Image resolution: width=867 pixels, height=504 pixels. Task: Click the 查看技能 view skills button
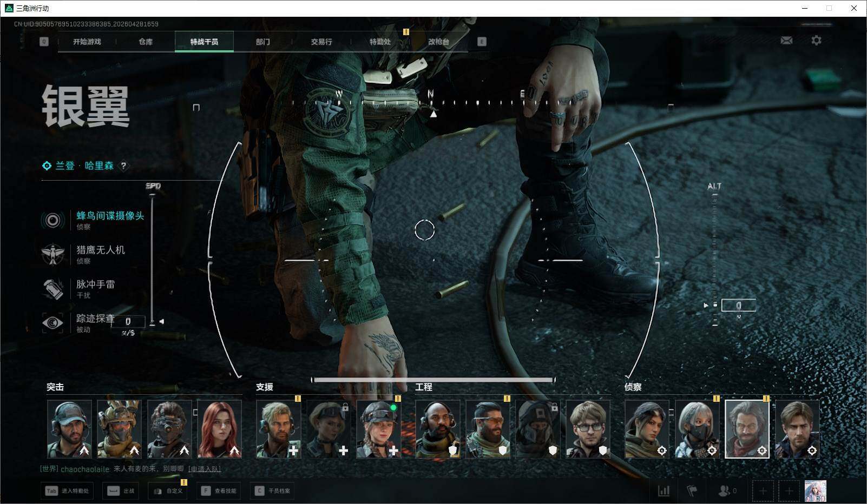(x=219, y=491)
